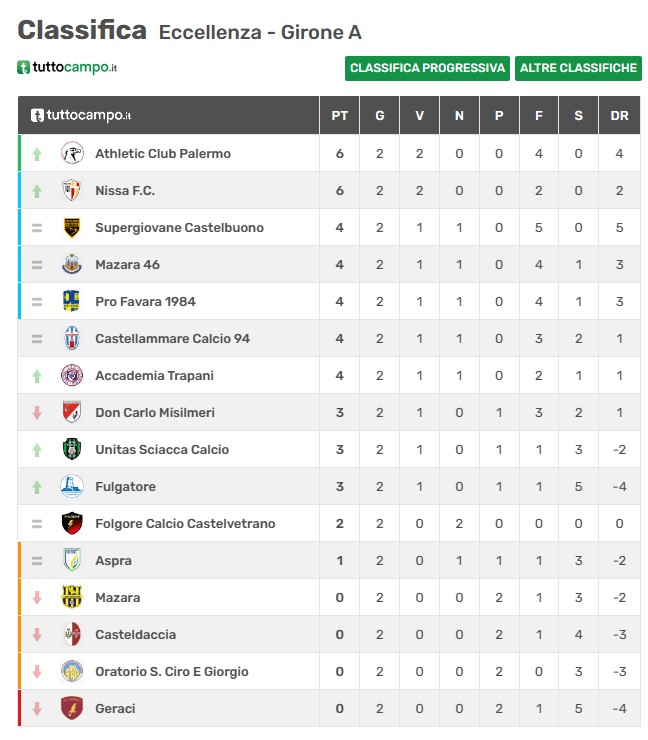Select the Mazara 46 club badge
Image resolution: width=648 pixels, height=740 pixels.
[x=72, y=264]
